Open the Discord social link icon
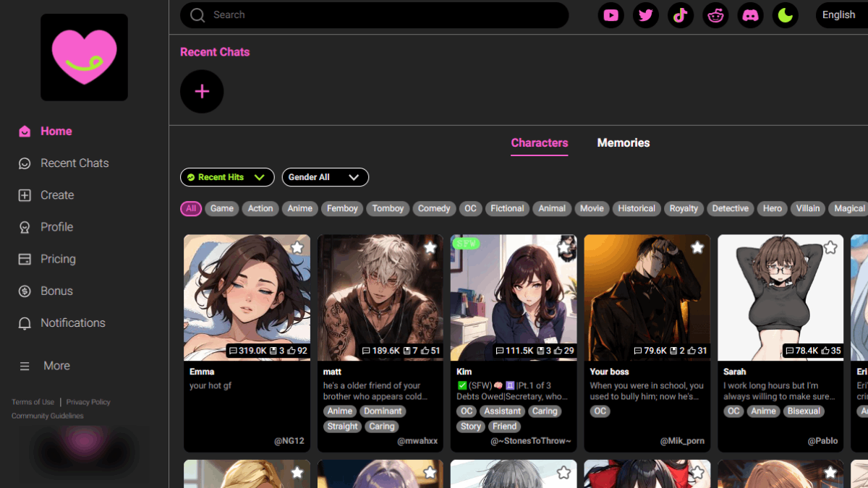 click(x=750, y=15)
